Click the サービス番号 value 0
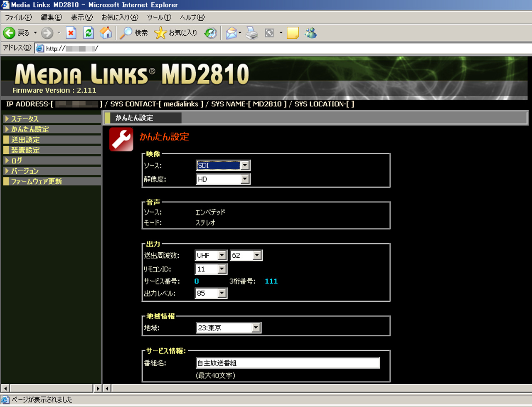The image size is (532, 407). click(197, 281)
